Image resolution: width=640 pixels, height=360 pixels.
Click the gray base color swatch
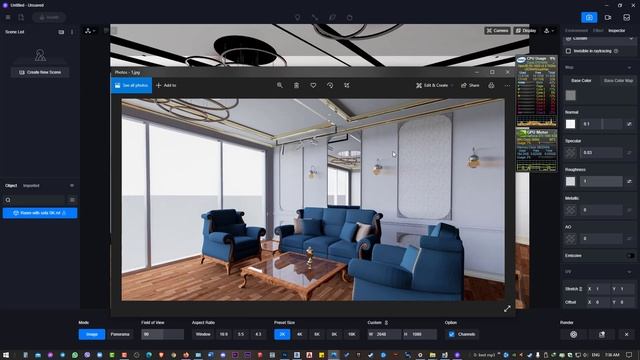pos(570,95)
